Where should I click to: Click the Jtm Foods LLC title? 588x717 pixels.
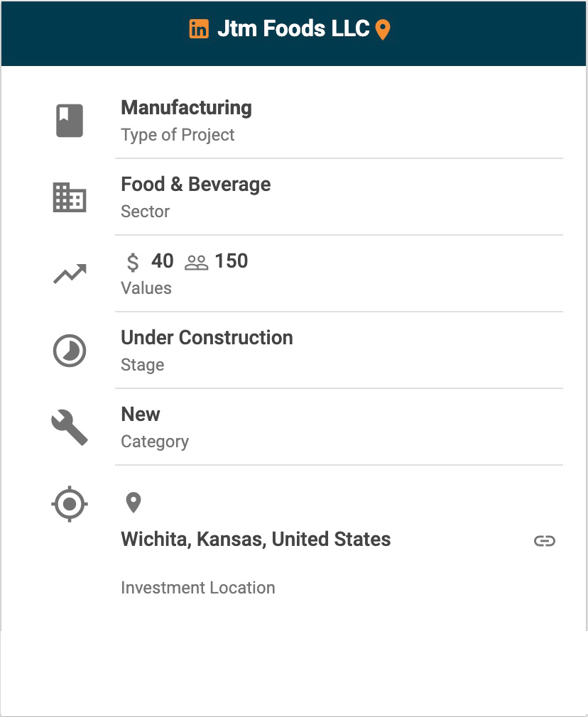[293, 28]
